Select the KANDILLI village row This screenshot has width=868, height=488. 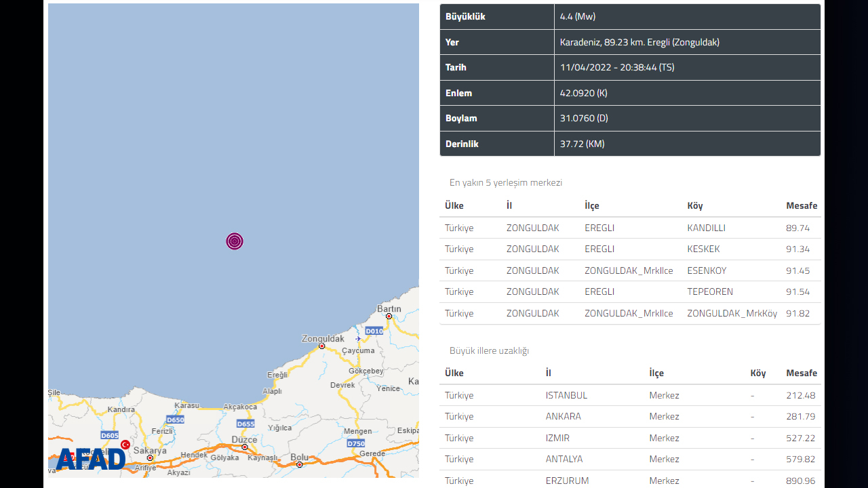(x=630, y=228)
